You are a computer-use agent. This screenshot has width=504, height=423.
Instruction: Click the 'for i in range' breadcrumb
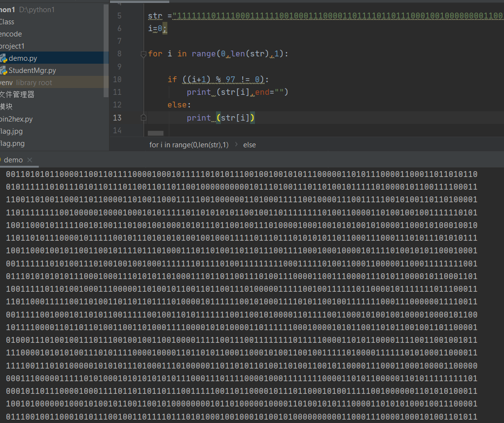click(x=189, y=145)
